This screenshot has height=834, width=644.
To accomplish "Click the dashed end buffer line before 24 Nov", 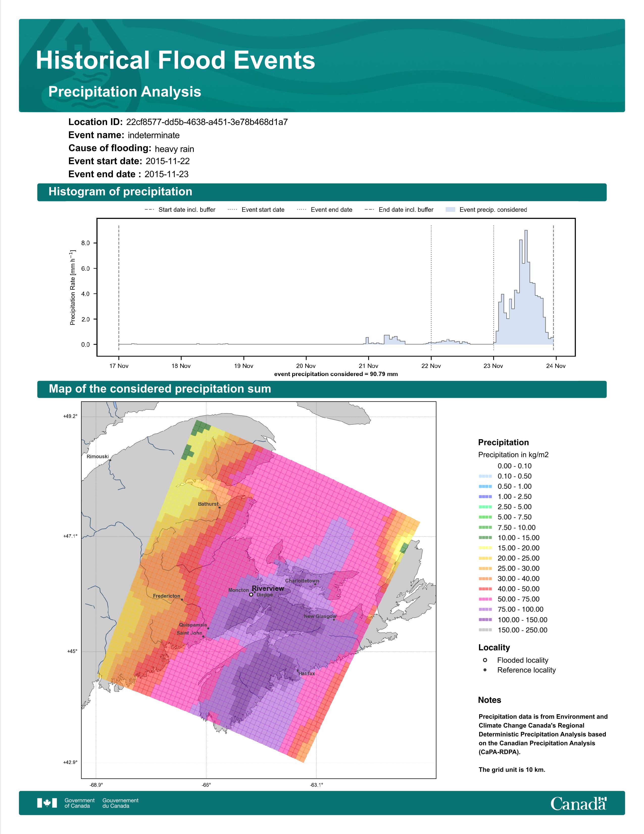I will (x=553, y=287).
